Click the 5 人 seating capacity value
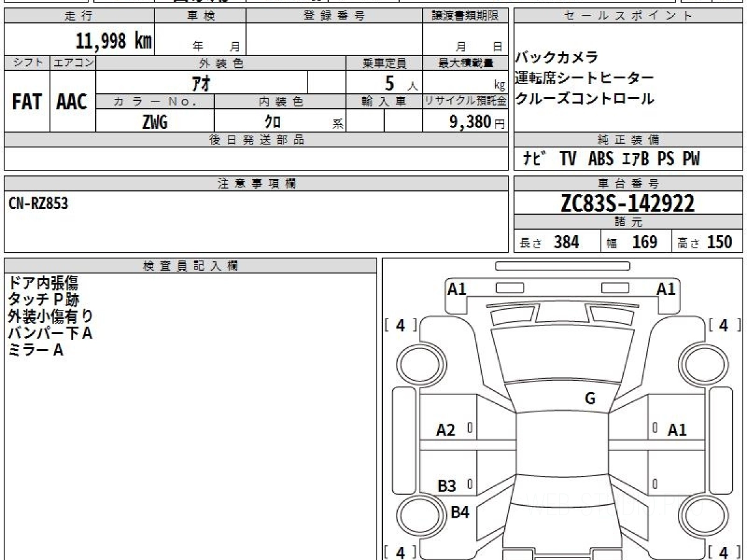Viewport: 747px width, 560px height. pos(401,83)
